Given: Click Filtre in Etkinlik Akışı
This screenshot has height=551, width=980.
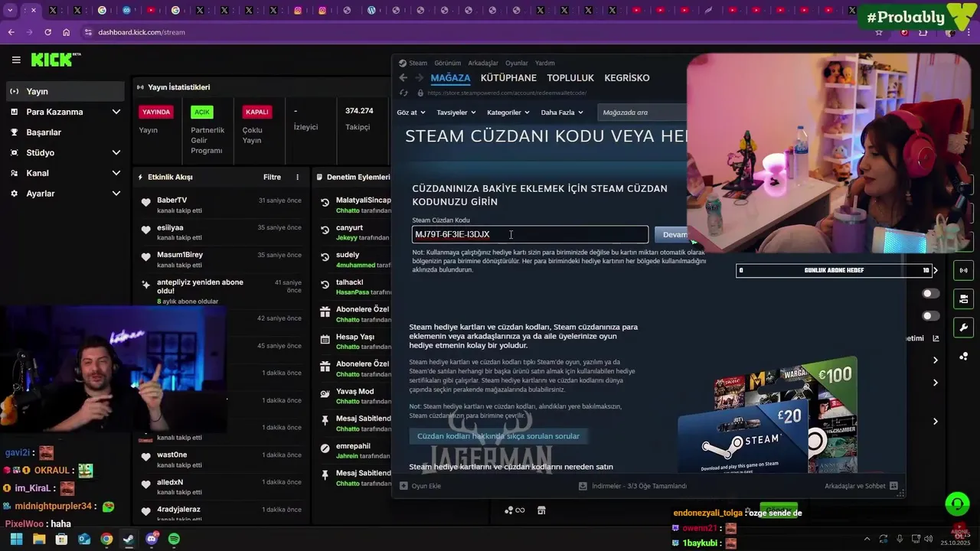Looking at the screenshot, I should [272, 177].
